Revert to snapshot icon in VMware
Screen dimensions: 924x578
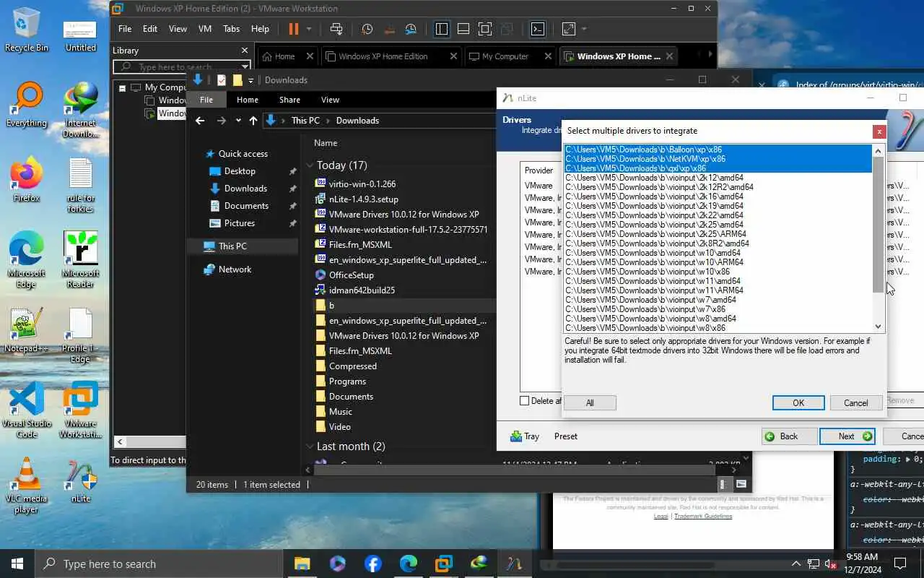(x=389, y=29)
